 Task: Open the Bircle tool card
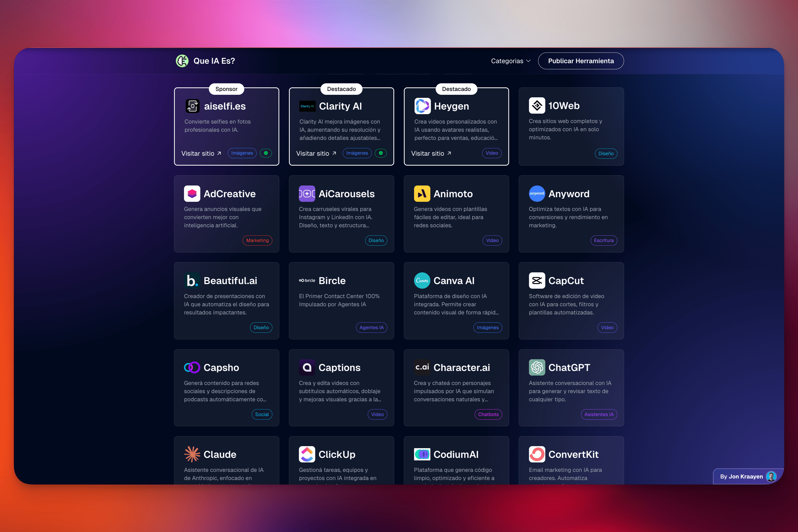click(x=341, y=300)
